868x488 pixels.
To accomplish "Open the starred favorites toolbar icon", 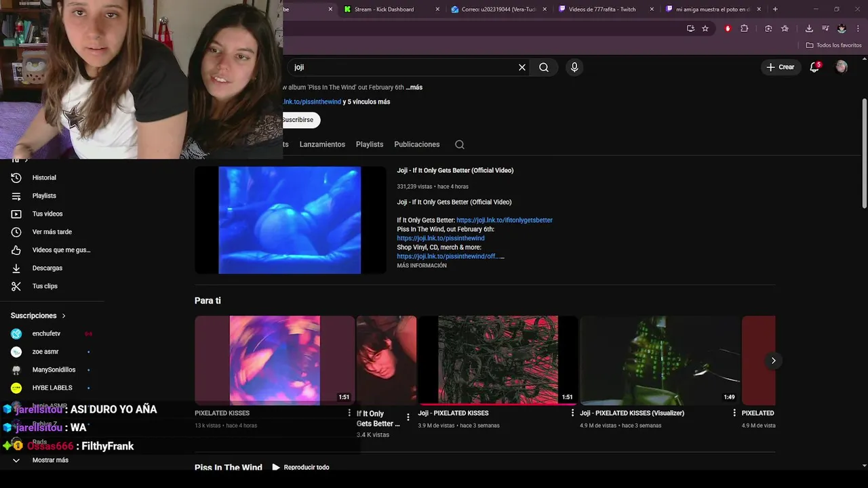I will pos(785,28).
